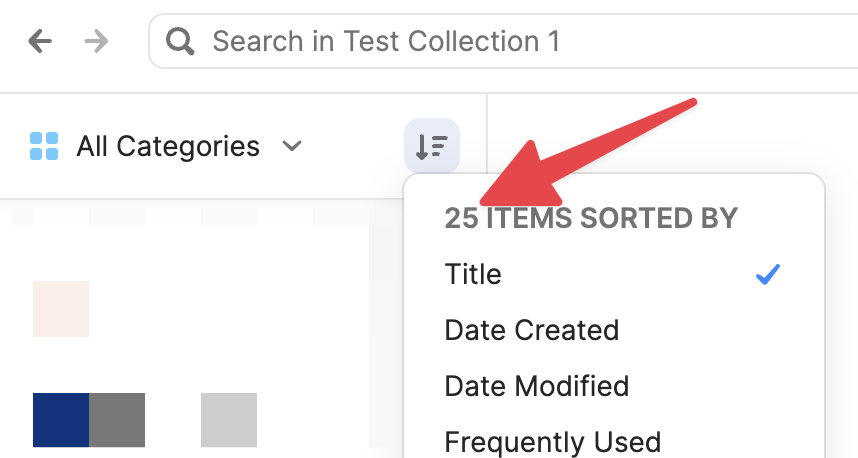The width and height of the screenshot is (858, 458).
Task: Click the 25 Items Sorted By header
Action: (x=590, y=218)
